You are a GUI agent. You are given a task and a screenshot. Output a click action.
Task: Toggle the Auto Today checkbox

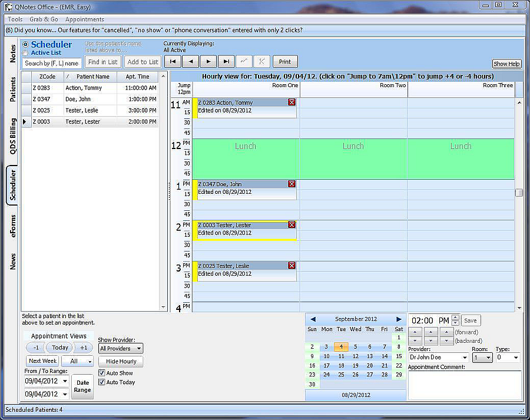coord(101,382)
